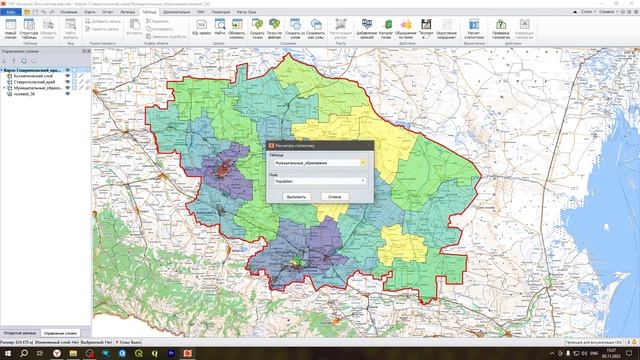The image size is (640, 360).
Task: Open the Открытые данные bottom tab
Action: [x=20, y=333]
